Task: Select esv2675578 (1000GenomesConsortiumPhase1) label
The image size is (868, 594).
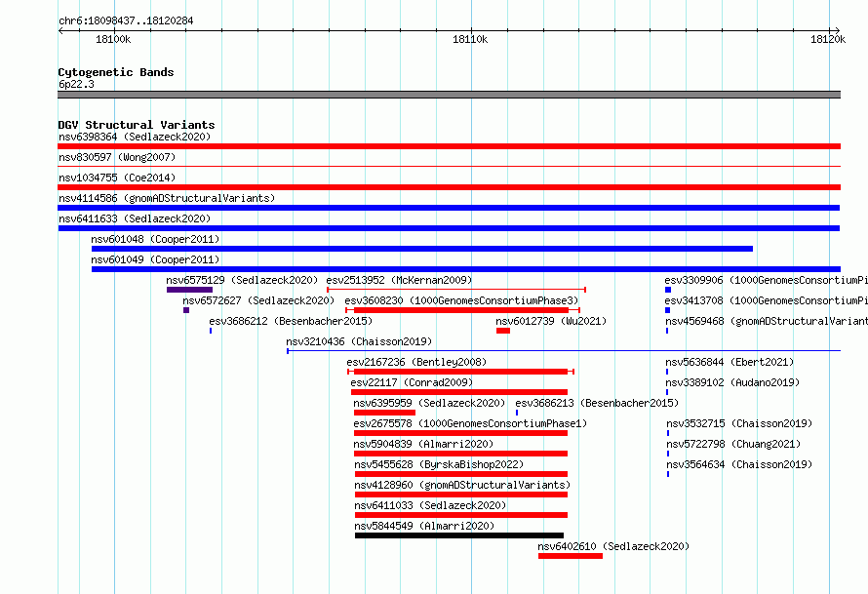Action: [470, 423]
